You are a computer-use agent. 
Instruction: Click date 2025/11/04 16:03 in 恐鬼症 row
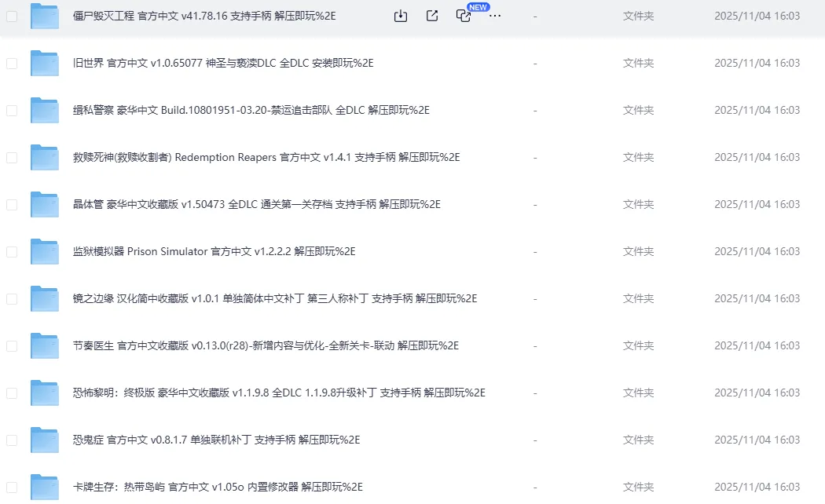pyautogui.click(x=757, y=440)
